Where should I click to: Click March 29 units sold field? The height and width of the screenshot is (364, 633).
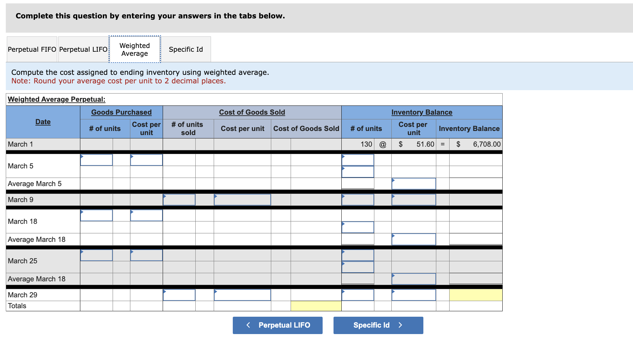coord(179,295)
